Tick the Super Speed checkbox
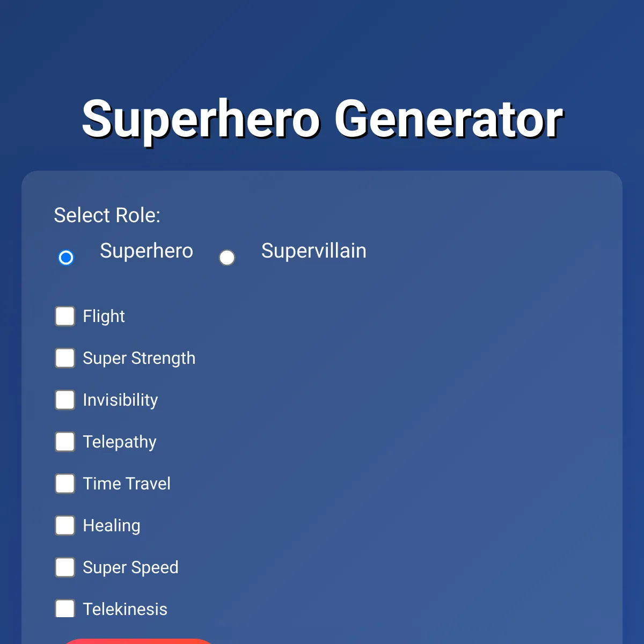 coord(65,567)
